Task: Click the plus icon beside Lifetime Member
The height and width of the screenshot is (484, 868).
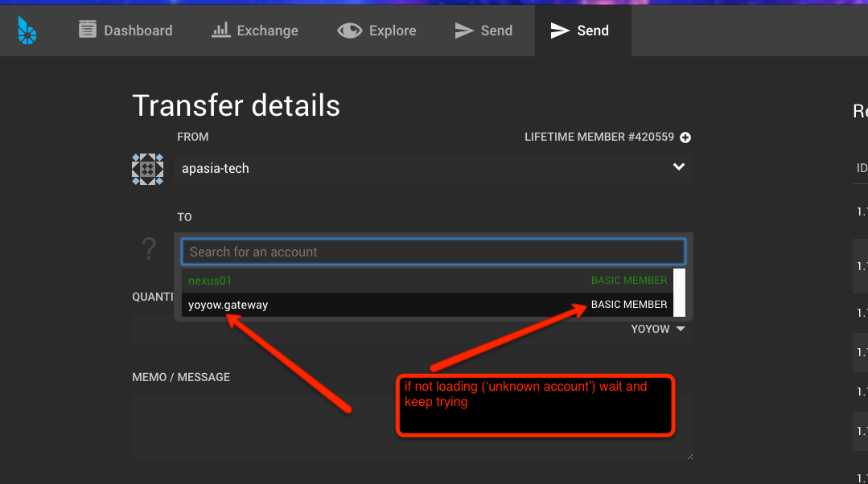Action: tap(685, 137)
